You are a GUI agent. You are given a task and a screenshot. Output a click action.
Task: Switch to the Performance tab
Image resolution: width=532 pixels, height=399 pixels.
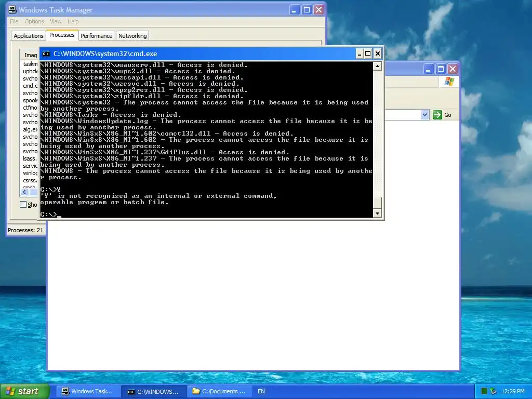pyautogui.click(x=96, y=36)
